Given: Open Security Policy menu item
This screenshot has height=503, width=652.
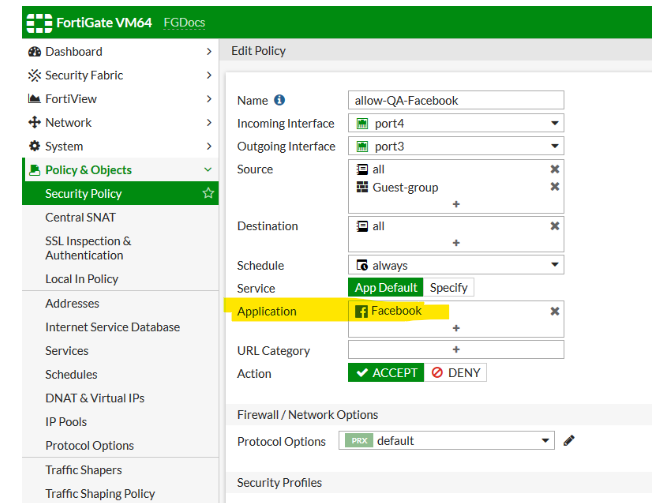Looking at the screenshot, I should [120, 193].
